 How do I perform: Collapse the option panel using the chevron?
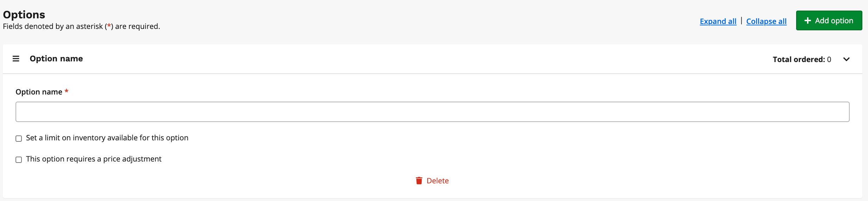click(x=847, y=59)
